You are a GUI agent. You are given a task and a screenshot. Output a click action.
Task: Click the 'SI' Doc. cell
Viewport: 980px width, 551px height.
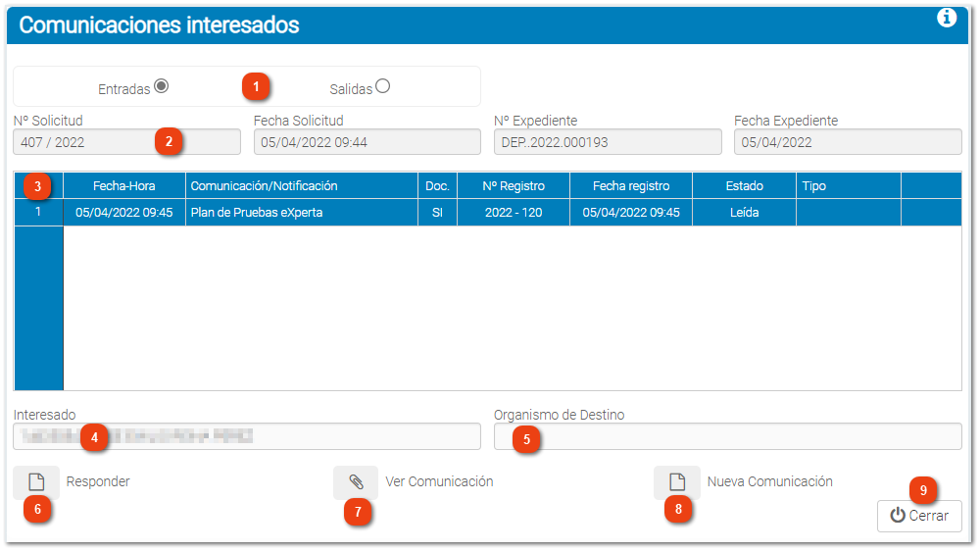437,213
